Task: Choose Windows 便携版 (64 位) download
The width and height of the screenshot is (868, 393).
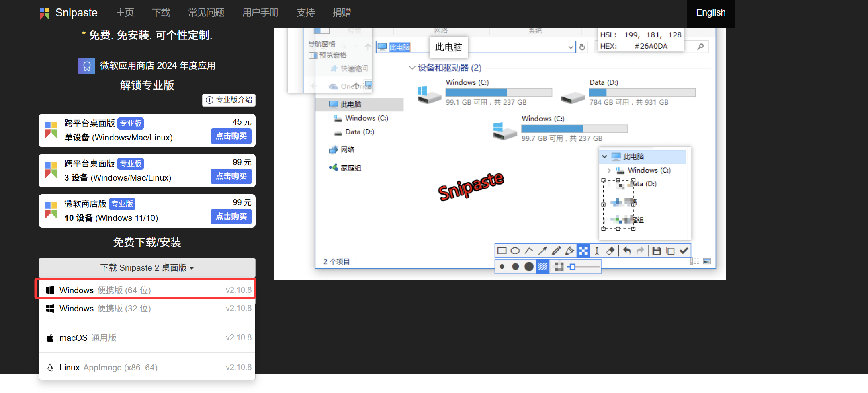Action: coord(147,290)
